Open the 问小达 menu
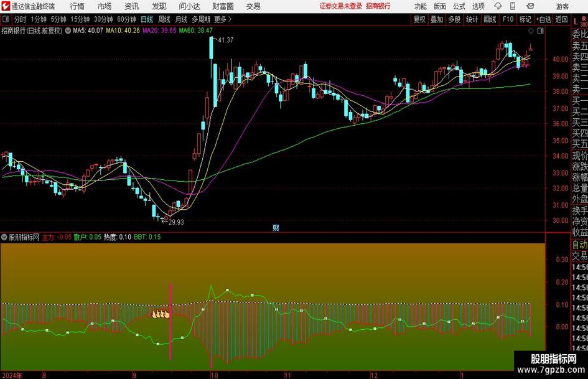The height and width of the screenshot is (379, 588). [189, 6]
